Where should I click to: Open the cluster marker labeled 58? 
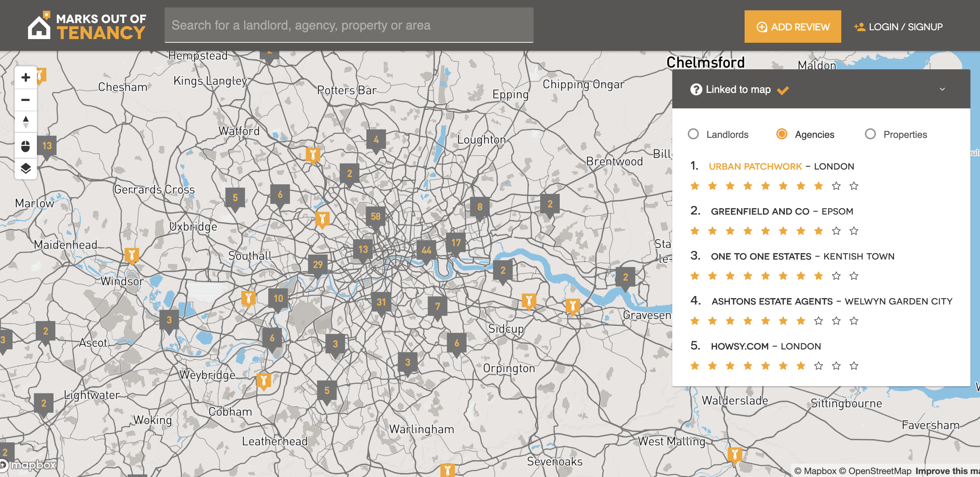[x=376, y=217]
